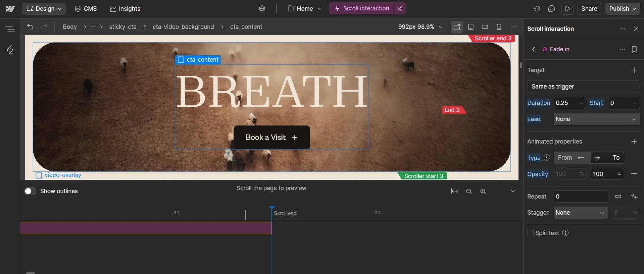The image size is (644, 274).
Task: Close the Scroll interaction tab
Action: pos(400,8)
